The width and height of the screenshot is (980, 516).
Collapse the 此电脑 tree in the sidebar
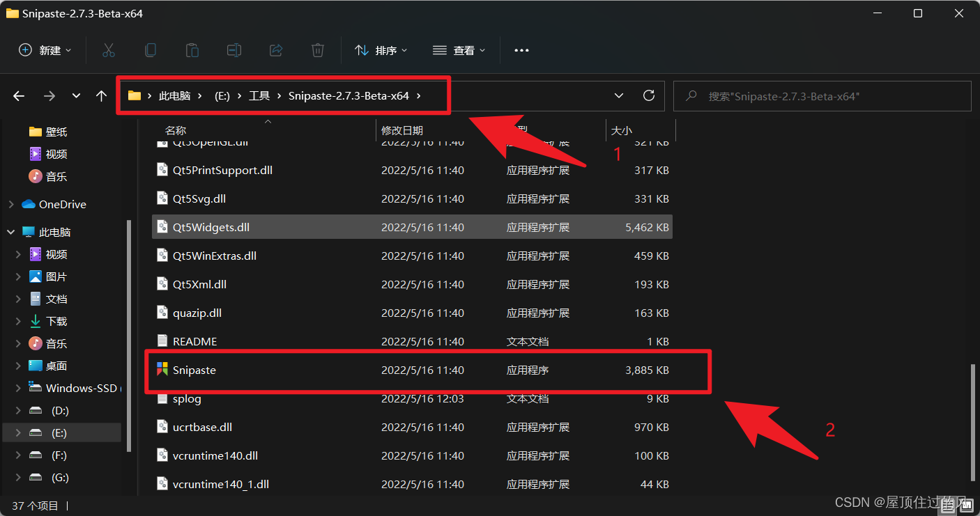pos(10,231)
